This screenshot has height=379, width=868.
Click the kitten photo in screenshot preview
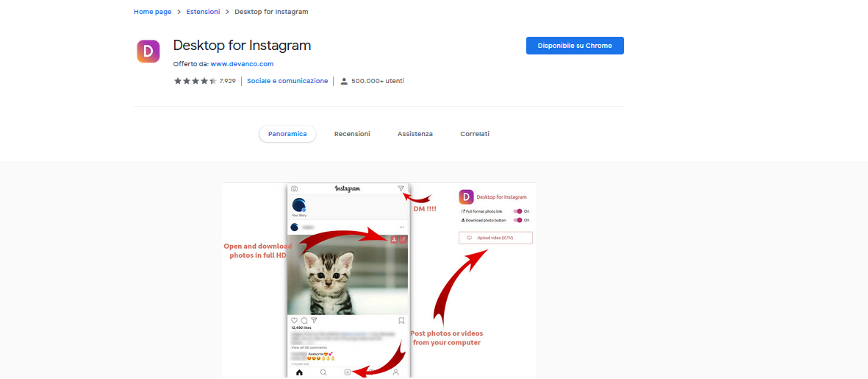(x=348, y=274)
